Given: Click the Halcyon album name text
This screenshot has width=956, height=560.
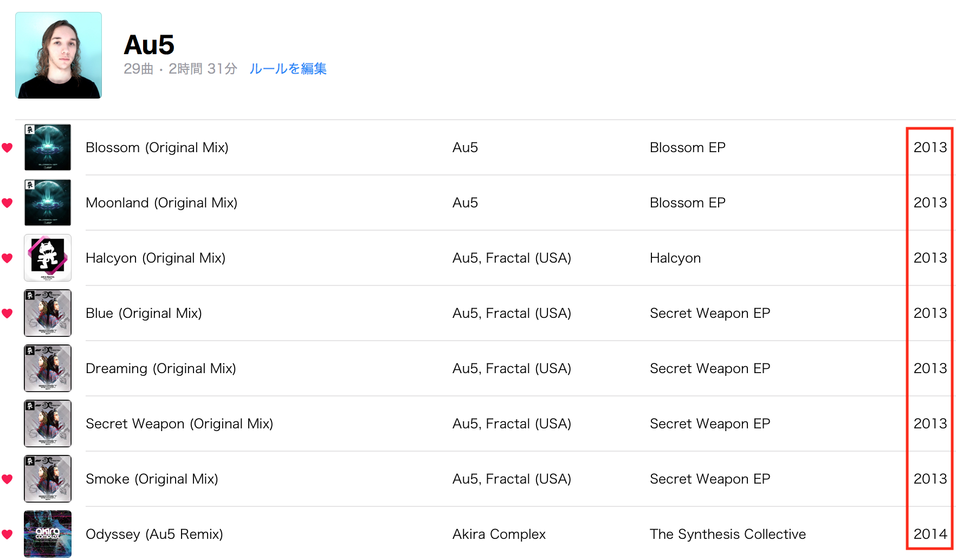Looking at the screenshot, I should click(x=675, y=258).
